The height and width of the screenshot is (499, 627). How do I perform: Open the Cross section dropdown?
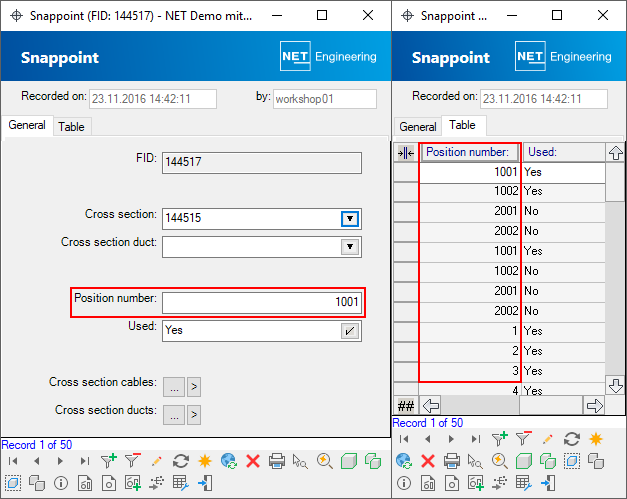point(350,219)
